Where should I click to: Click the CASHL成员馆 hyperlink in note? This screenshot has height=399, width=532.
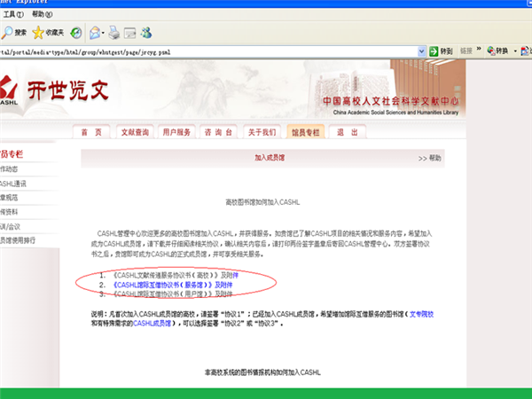152,324
